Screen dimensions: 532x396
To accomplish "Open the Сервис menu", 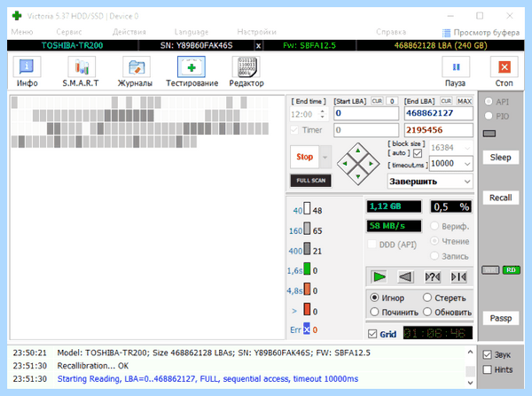I will pos(69,32).
